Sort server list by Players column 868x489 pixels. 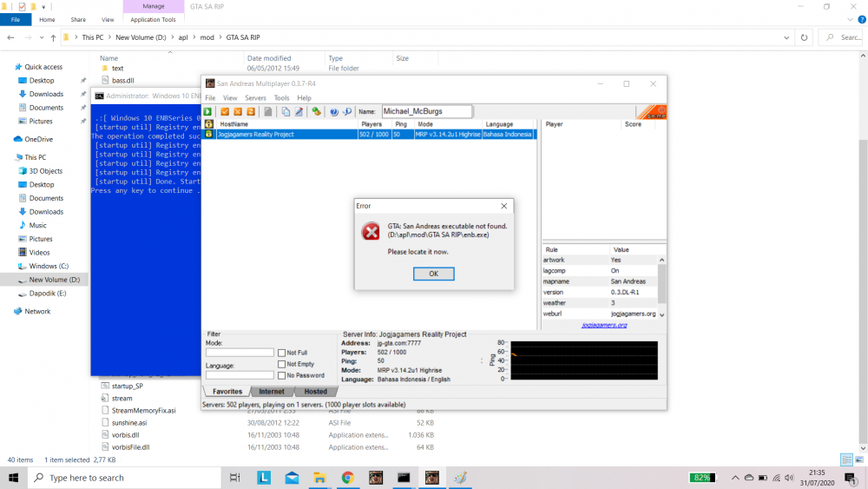click(372, 124)
